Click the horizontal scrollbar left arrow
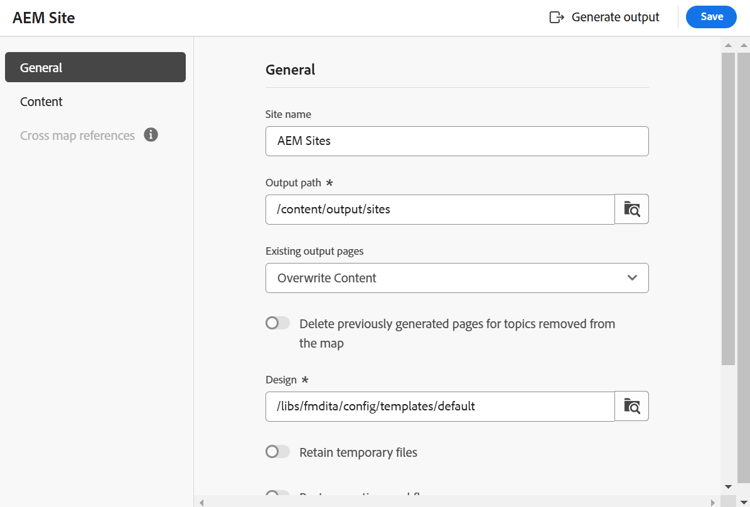Screen dimensions: 750x507 tap(202, 501)
